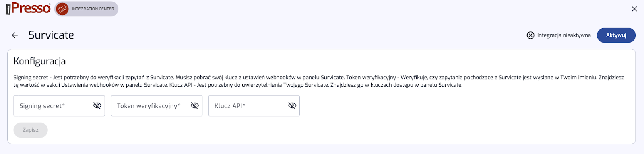Click the Survicate page title

[51, 35]
